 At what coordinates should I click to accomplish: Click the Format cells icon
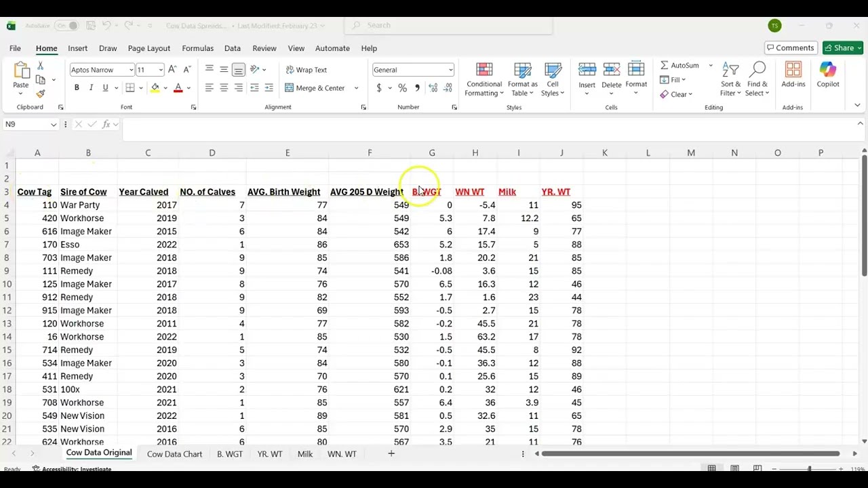pos(636,70)
